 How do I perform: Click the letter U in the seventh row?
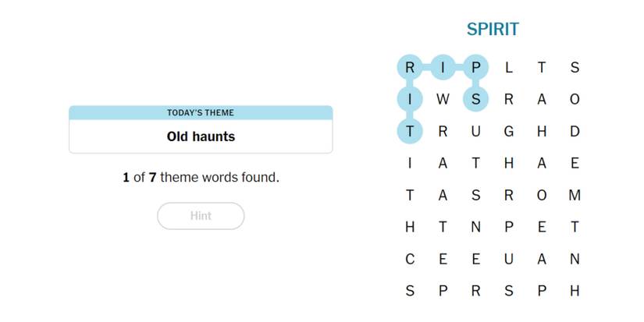[508, 260]
